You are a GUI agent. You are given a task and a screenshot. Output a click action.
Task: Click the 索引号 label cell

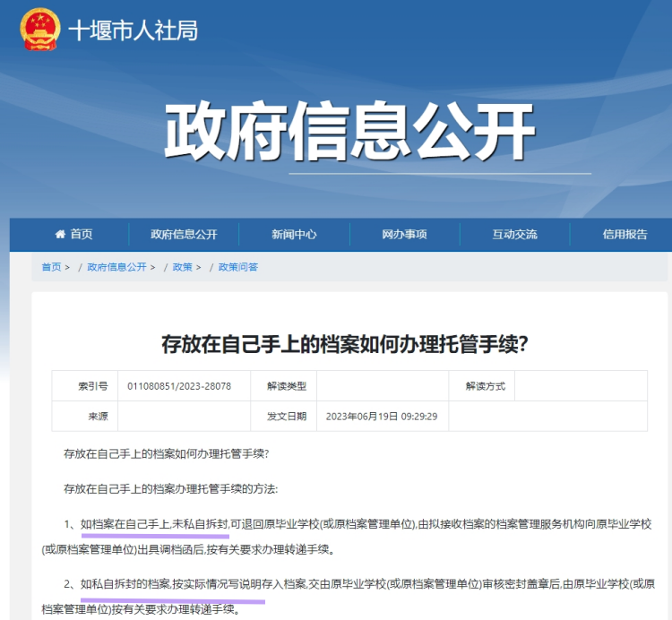[x=92, y=386]
